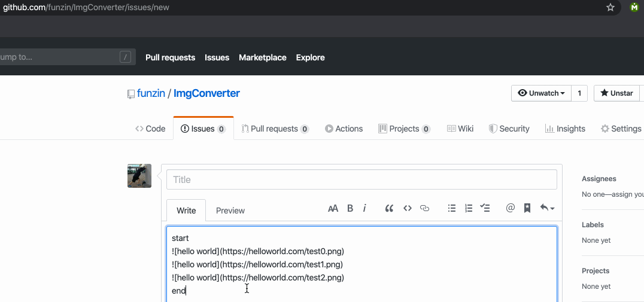Switch to the Wiki tab

click(x=460, y=129)
